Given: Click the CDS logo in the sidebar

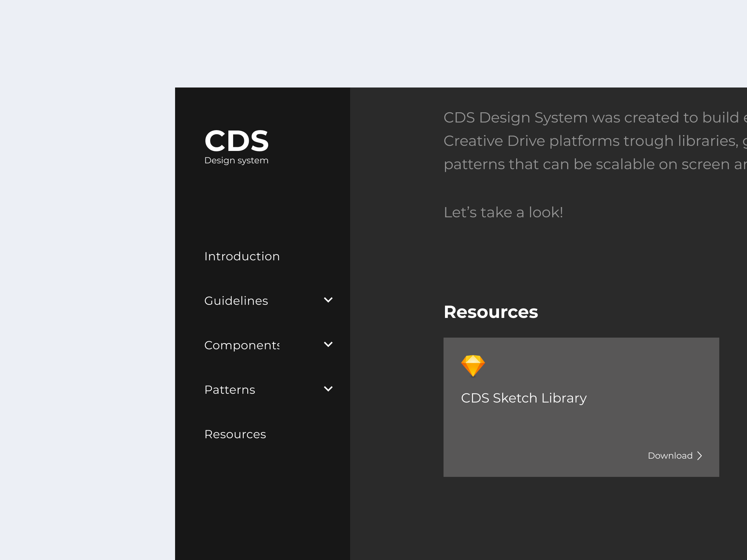Looking at the screenshot, I should [x=236, y=141].
